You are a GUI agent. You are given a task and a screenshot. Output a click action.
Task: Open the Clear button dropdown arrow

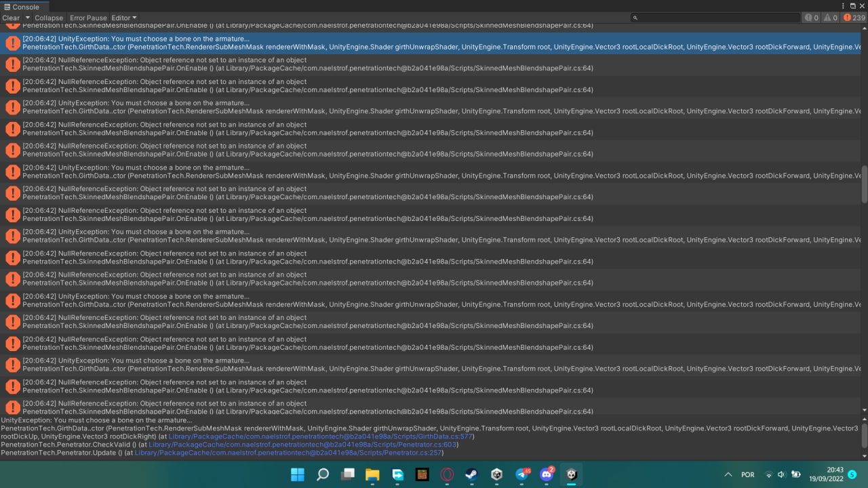point(26,18)
